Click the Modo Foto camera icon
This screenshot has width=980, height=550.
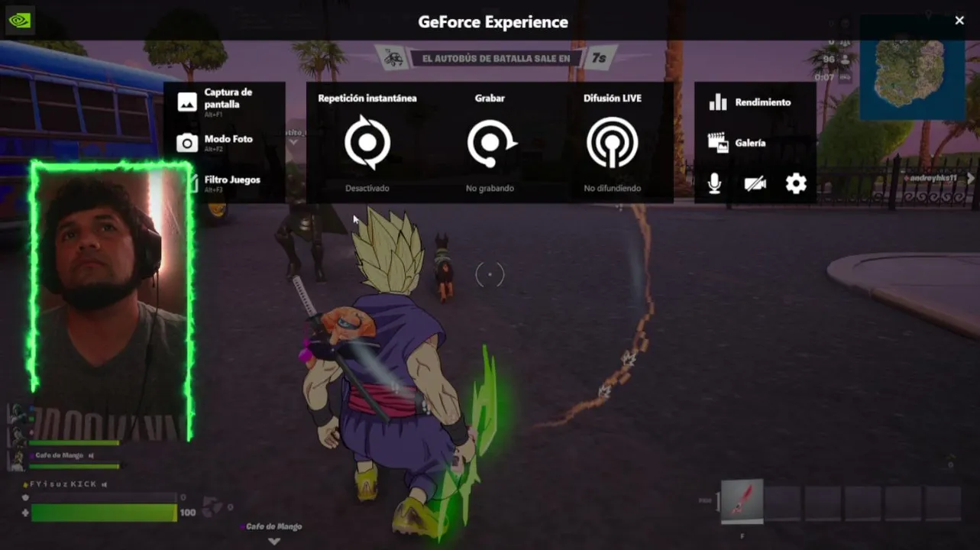coord(187,143)
